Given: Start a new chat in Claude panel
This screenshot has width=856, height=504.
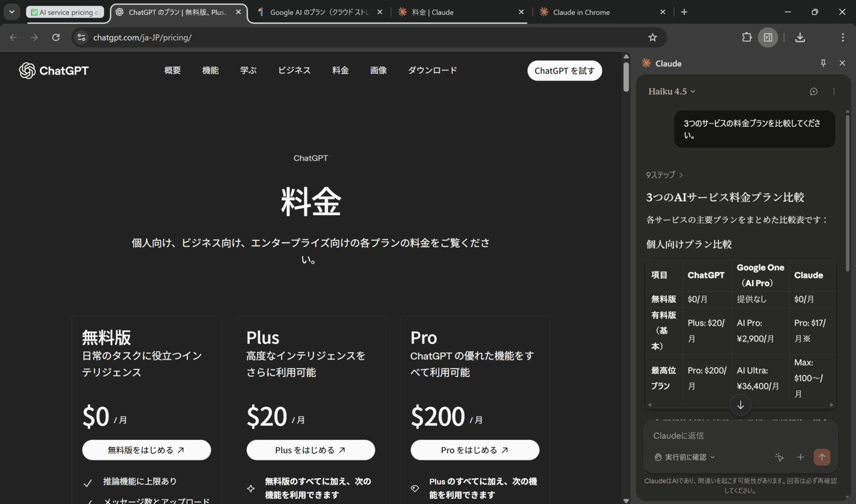Looking at the screenshot, I should [813, 91].
